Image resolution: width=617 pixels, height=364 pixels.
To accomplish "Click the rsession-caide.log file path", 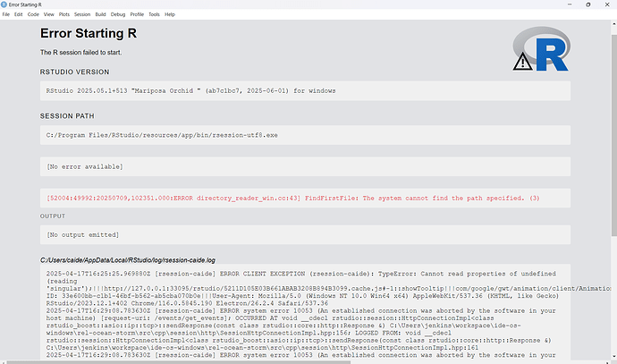I will point(128,260).
